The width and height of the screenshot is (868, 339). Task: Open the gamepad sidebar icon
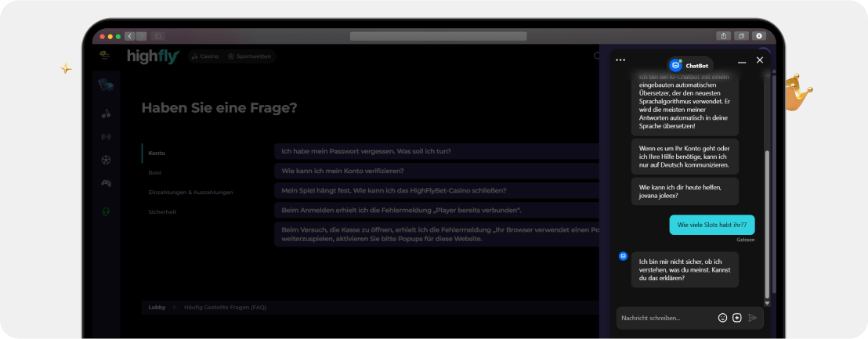pos(107,183)
